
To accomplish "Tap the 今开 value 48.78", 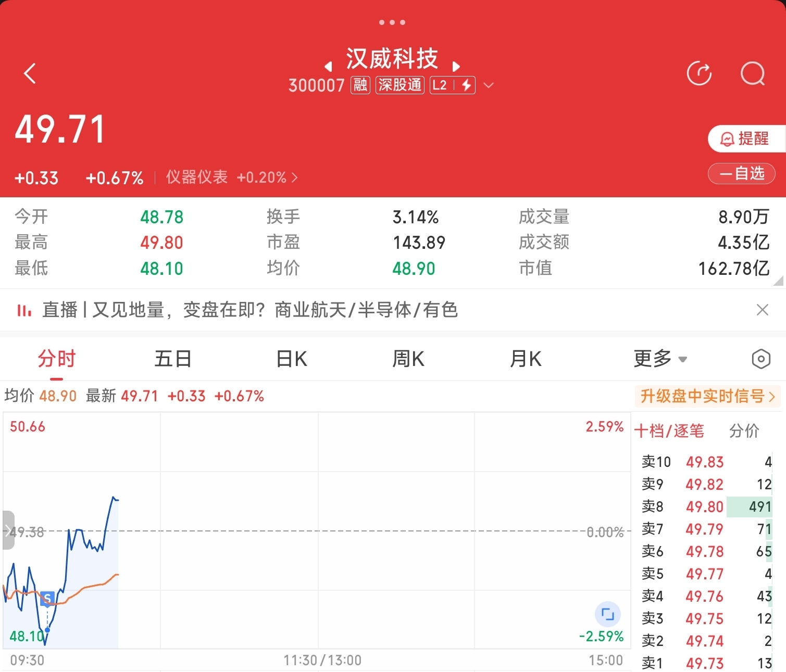I will coord(161,217).
